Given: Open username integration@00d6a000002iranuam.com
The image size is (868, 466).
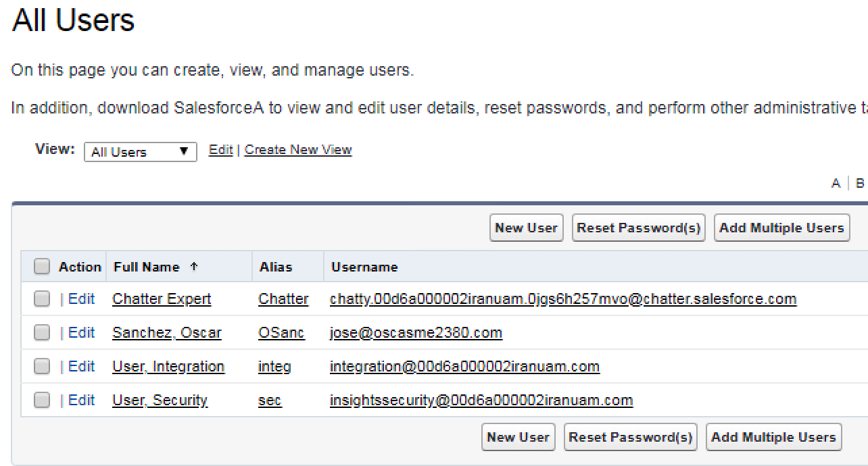Looking at the screenshot, I should pyautogui.click(x=464, y=366).
